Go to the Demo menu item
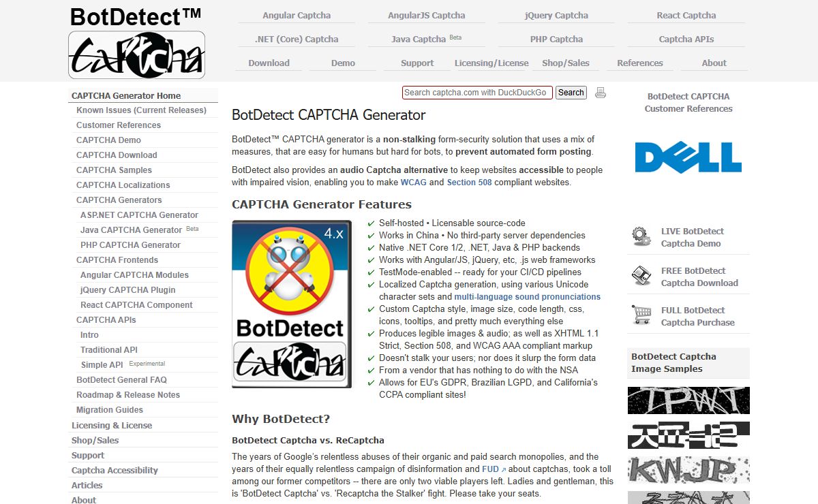 pyautogui.click(x=343, y=63)
